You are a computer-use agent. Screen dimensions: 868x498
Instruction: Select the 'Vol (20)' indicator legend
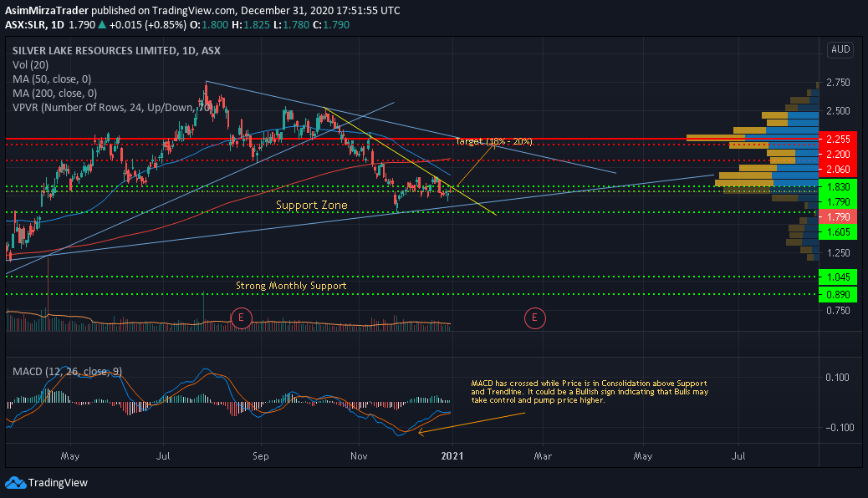(30, 64)
